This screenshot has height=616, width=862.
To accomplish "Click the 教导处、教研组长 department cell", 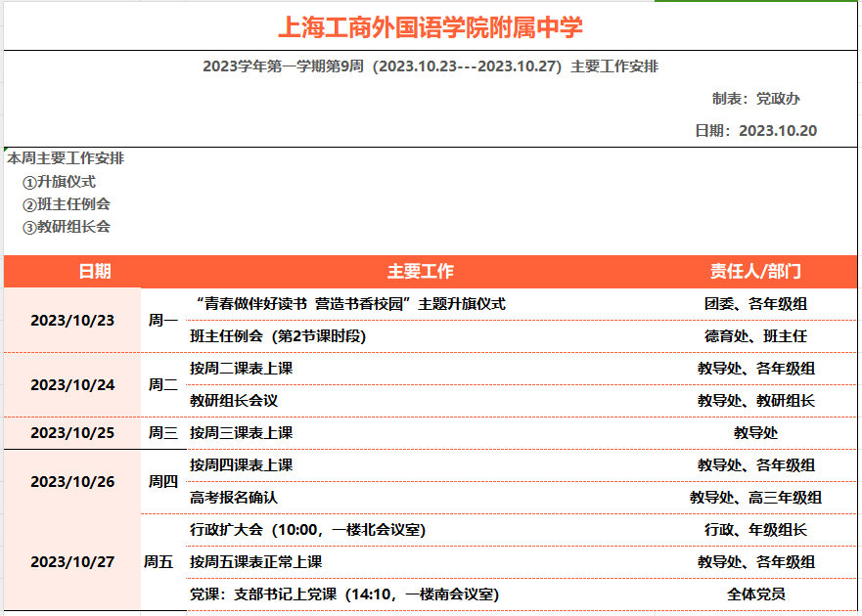I will click(x=755, y=401).
